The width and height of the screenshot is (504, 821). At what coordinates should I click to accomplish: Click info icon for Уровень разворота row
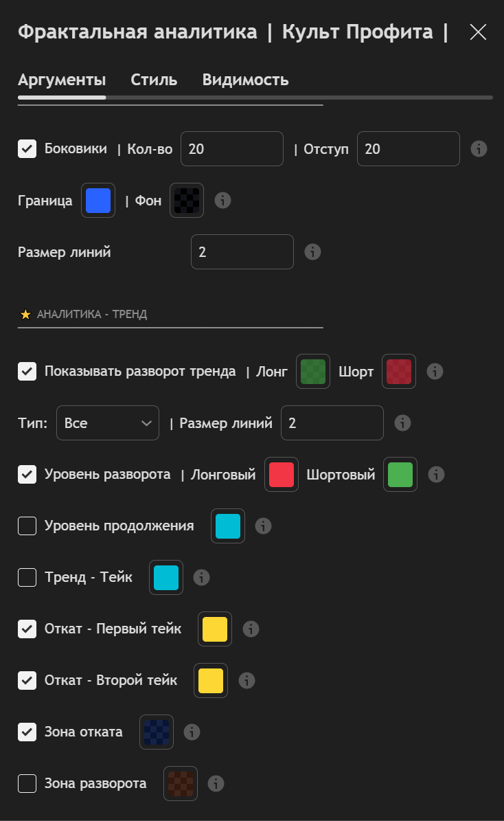click(436, 474)
